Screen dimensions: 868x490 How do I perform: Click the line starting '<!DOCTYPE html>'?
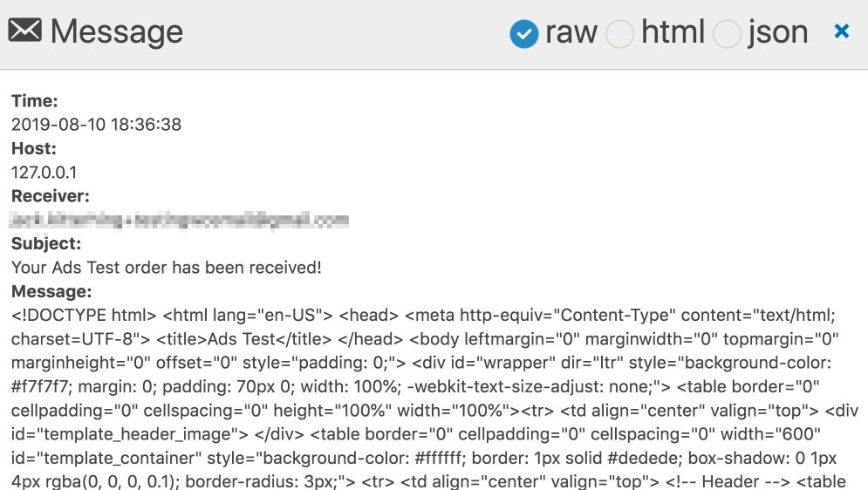pos(423,316)
